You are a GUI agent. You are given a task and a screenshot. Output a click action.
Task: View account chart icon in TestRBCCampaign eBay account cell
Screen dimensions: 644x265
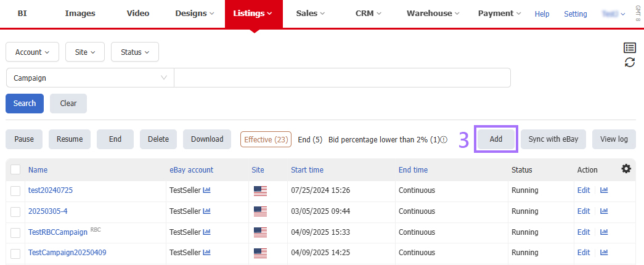tap(206, 232)
